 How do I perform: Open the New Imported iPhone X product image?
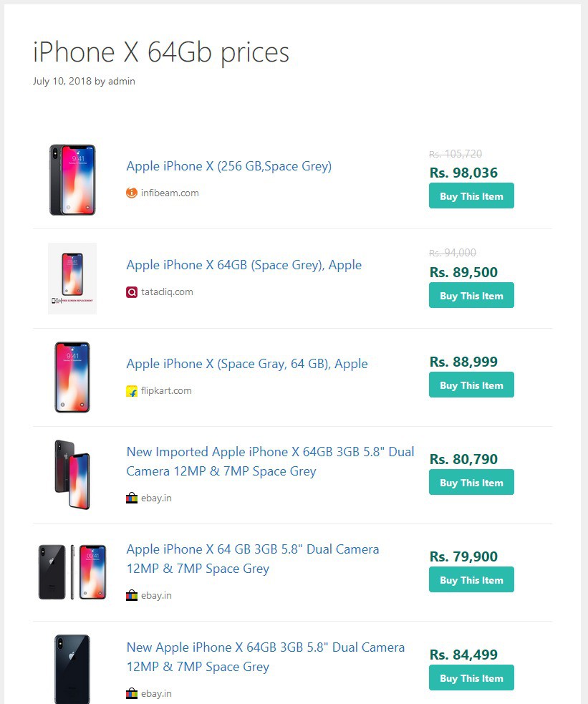(72, 474)
